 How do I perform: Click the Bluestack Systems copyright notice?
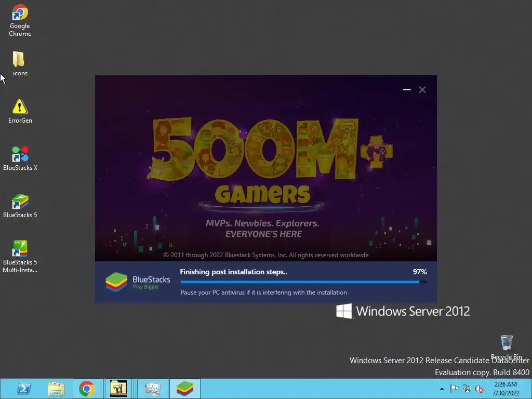point(266,255)
